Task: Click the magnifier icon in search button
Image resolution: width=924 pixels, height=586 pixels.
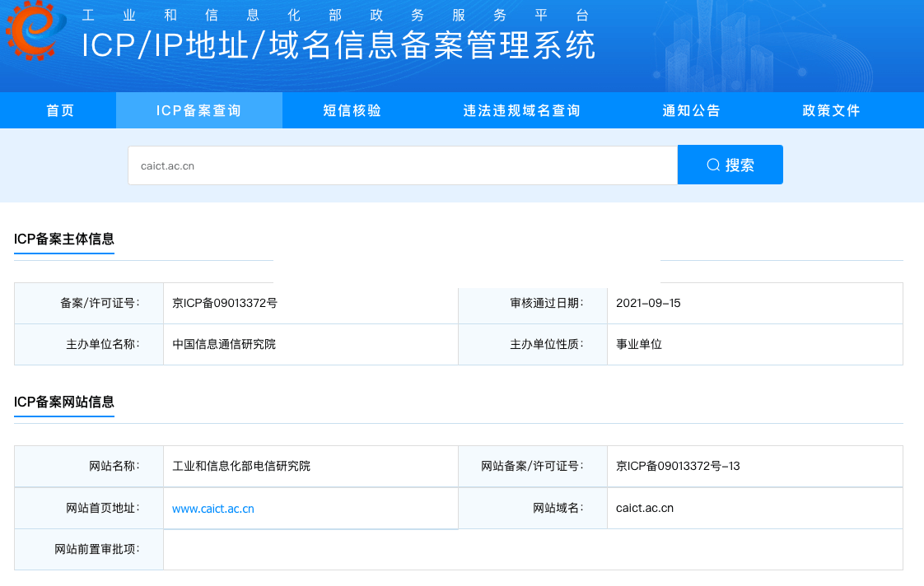Action: (x=713, y=165)
